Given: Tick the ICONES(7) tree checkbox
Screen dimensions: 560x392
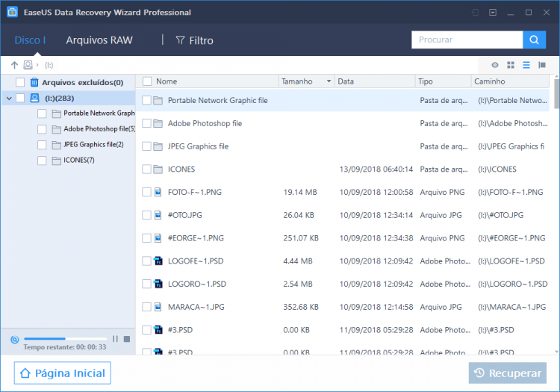Looking at the screenshot, I should pos(42,161).
